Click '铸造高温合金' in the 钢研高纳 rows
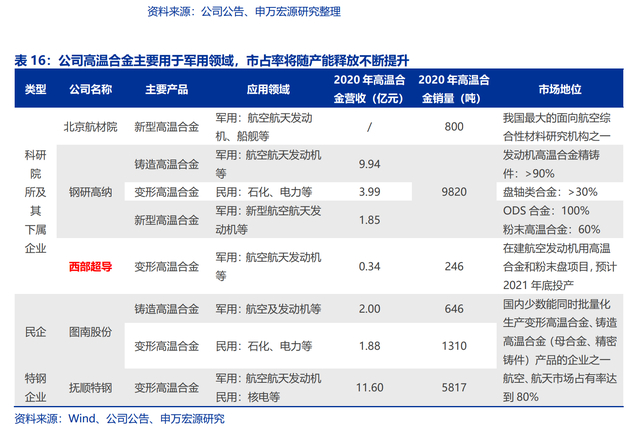This screenshot has width=640, height=426. click(167, 164)
